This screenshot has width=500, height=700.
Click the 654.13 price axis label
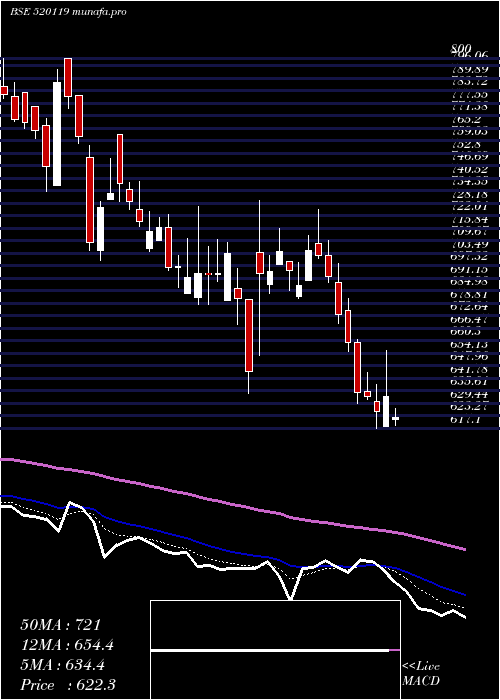click(470, 345)
